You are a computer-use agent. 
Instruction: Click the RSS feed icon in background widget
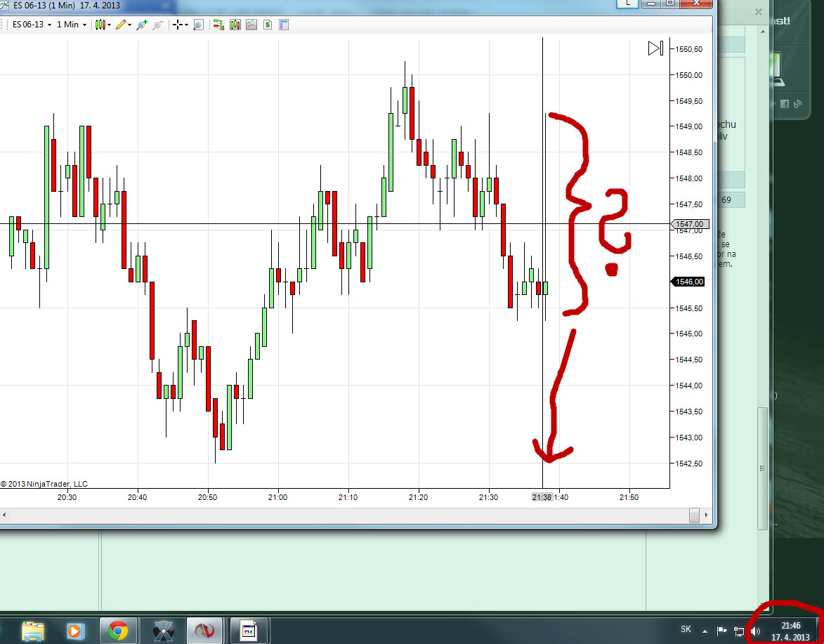pos(798,104)
